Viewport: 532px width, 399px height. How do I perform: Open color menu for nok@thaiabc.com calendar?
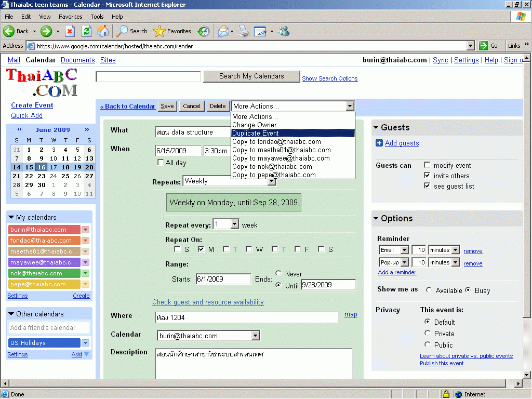point(86,273)
